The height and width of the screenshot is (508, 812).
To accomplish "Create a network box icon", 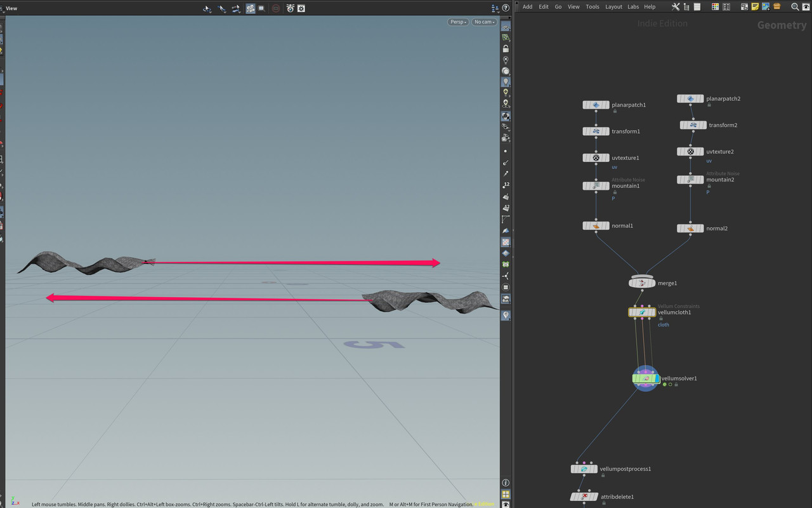I will click(745, 6).
